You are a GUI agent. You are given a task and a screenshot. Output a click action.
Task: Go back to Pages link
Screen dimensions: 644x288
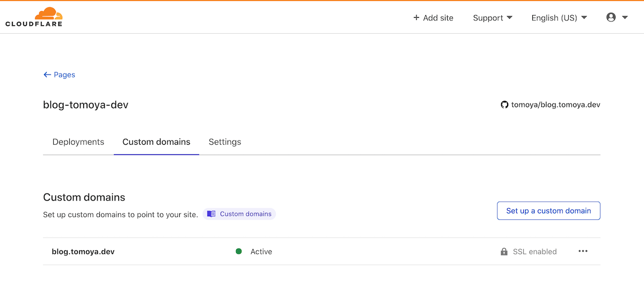(x=64, y=75)
